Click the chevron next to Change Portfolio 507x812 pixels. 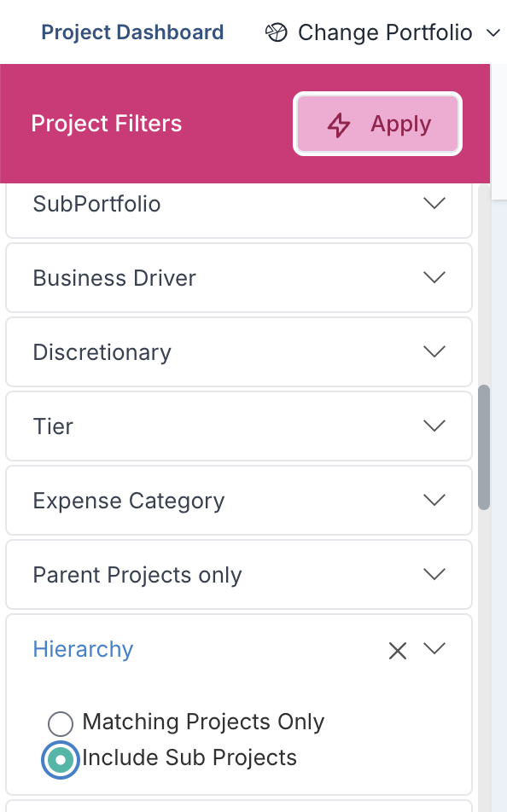pos(493,33)
